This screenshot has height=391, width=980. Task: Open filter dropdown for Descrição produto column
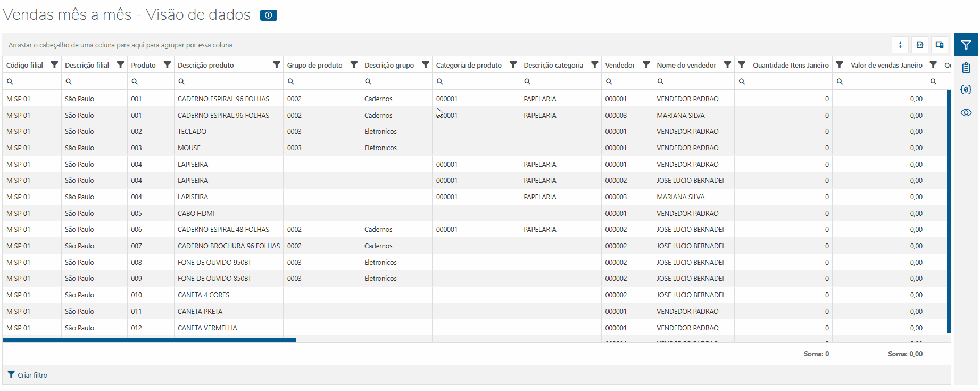277,65
